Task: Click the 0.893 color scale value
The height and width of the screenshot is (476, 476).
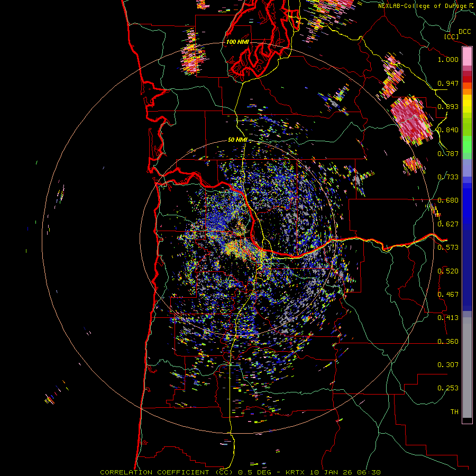Action: (448, 106)
